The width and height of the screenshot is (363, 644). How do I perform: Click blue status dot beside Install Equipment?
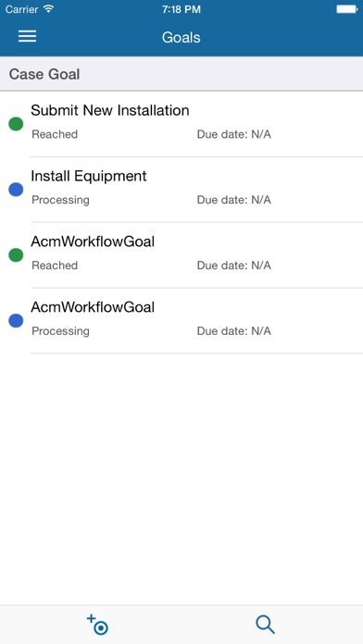[16, 190]
